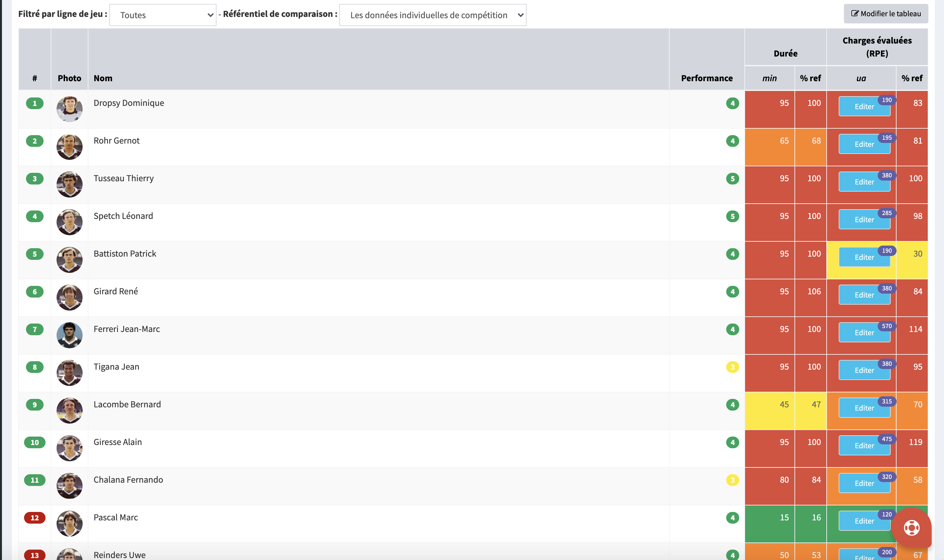Click Giresse Alain's 119 % ref cell
This screenshot has height=560, width=944.
tap(912, 448)
